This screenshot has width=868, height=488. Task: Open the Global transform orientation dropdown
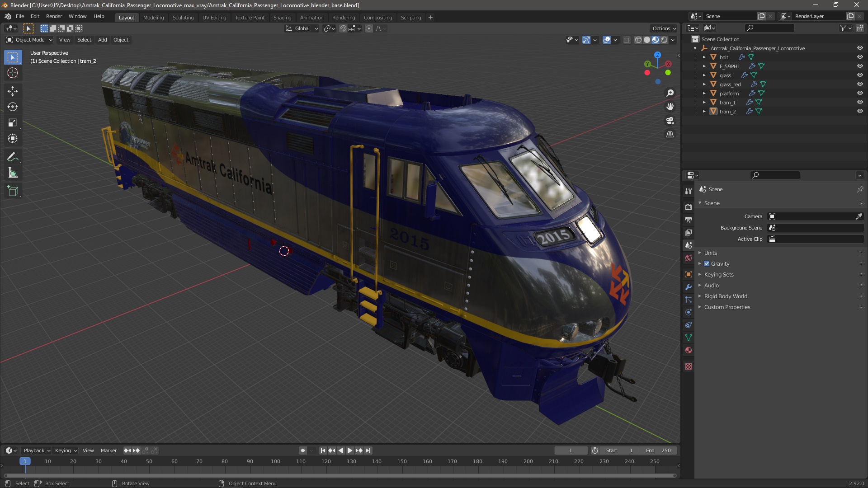click(302, 28)
